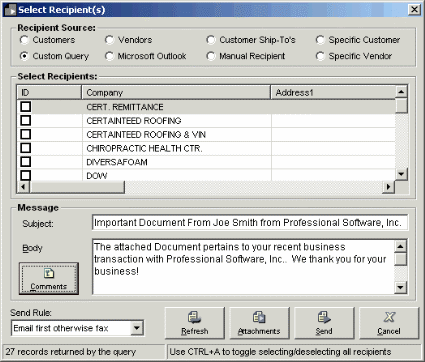Click recipients list scroll left arrow
The image size is (425, 362).
point(23,187)
